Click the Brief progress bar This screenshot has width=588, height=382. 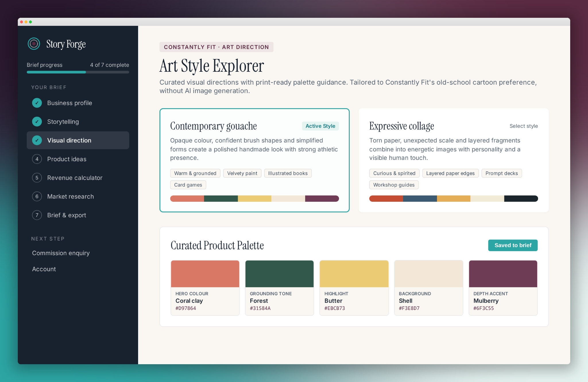click(x=78, y=72)
